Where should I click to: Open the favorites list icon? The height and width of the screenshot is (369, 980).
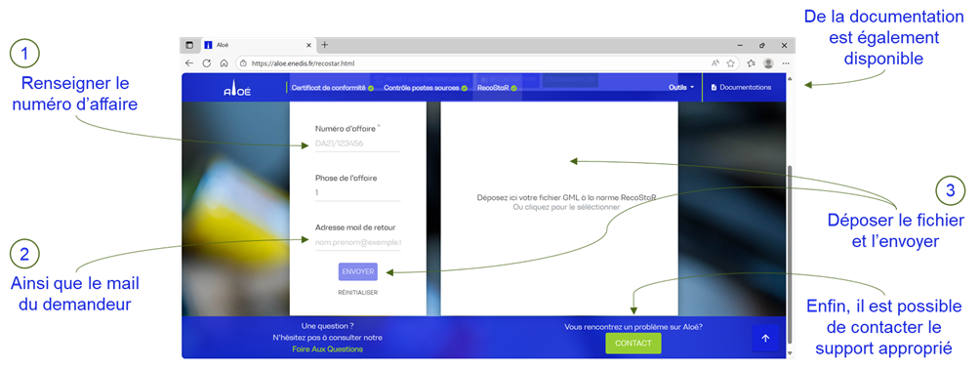coord(751,63)
